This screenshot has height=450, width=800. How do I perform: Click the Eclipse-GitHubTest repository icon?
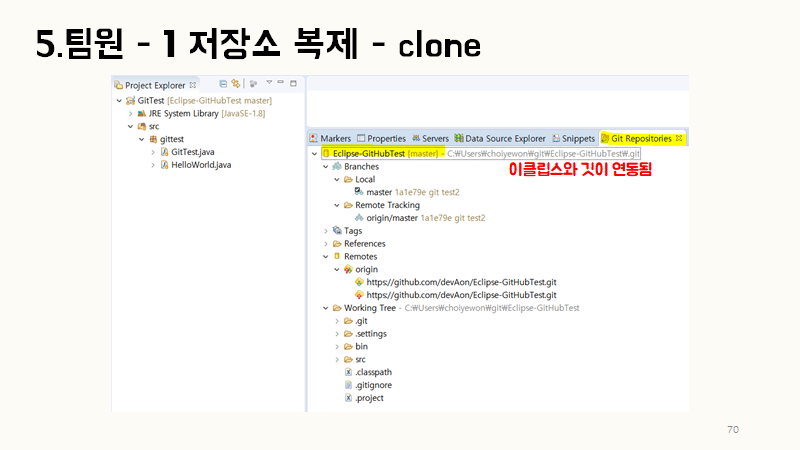(x=327, y=153)
